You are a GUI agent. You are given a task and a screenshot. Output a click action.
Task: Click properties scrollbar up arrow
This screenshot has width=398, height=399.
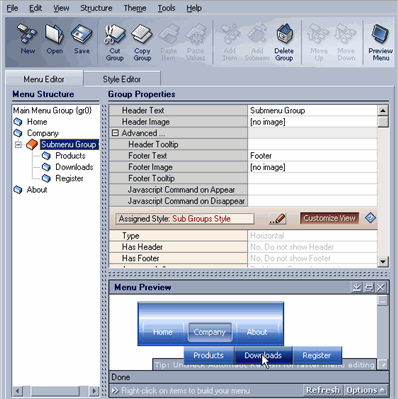coord(383,110)
